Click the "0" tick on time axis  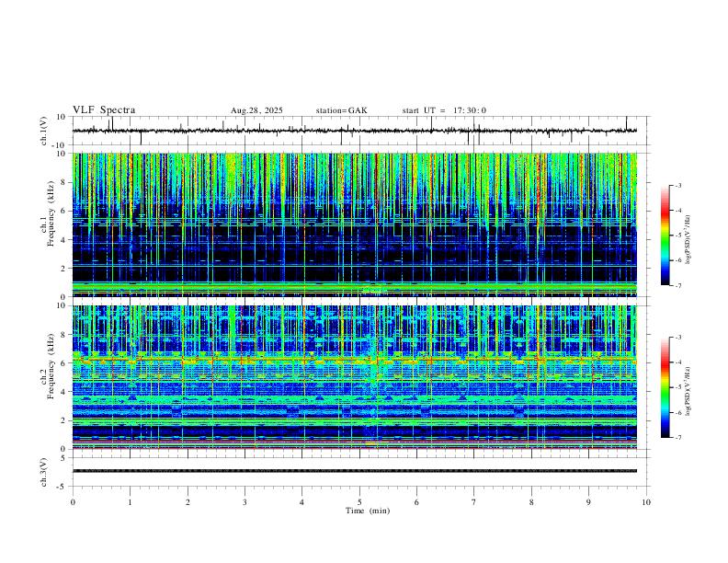click(x=73, y=502)
